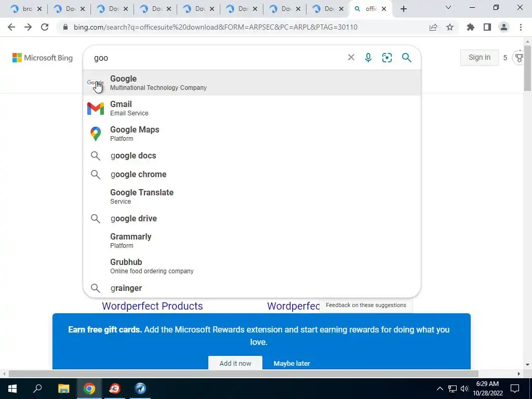532x399 pixels.
Task: Navigate back in Chrome
Action: [11, 27]
